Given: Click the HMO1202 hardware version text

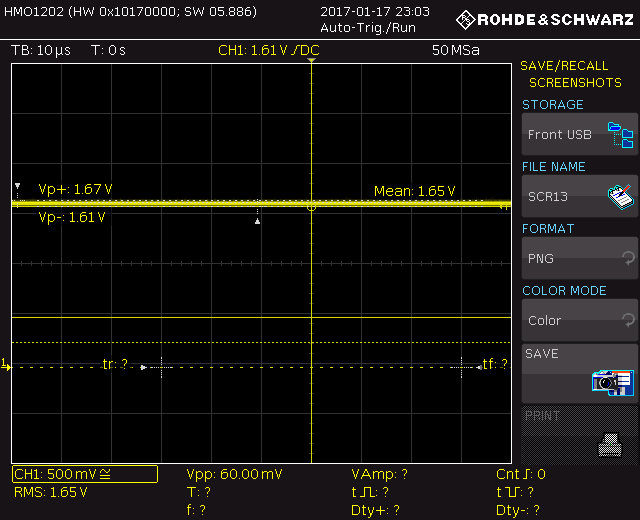Looking at the screenshot, I should click(131, 11).
